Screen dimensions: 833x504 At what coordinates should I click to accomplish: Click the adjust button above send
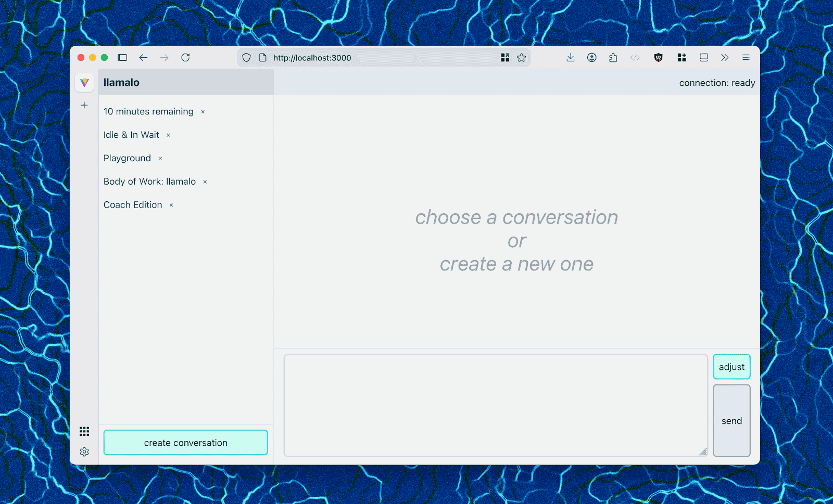point(731,367)
